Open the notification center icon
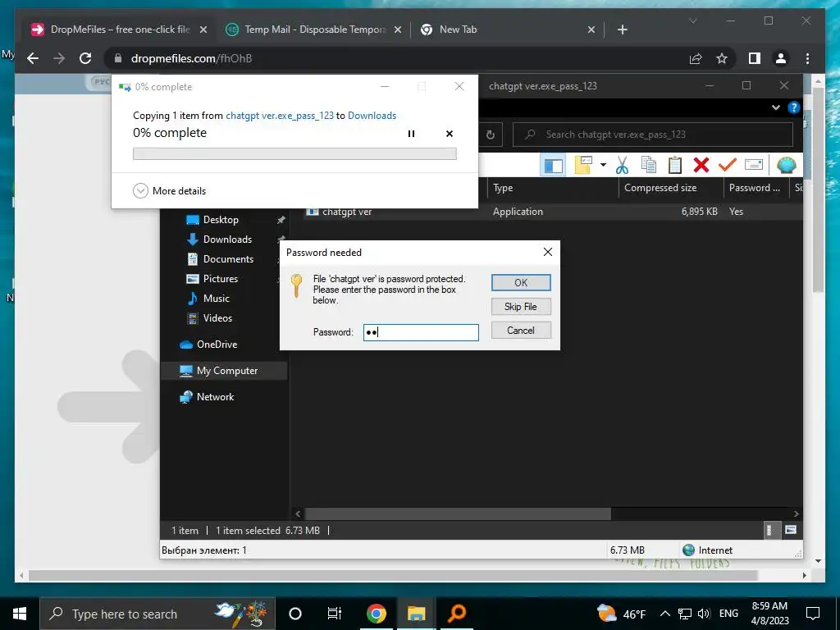The image size is (840, 630). [x=813, y=614]
